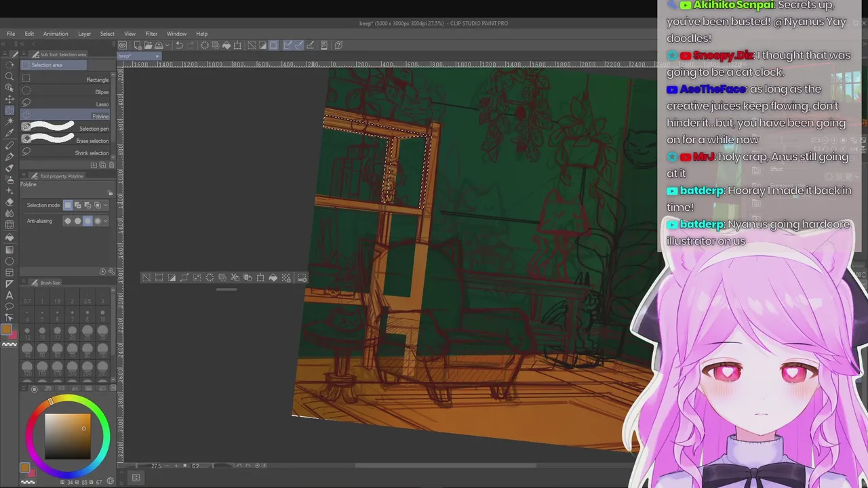
Task: Toggle Snap to special ruler
Action: click(299, 45)
